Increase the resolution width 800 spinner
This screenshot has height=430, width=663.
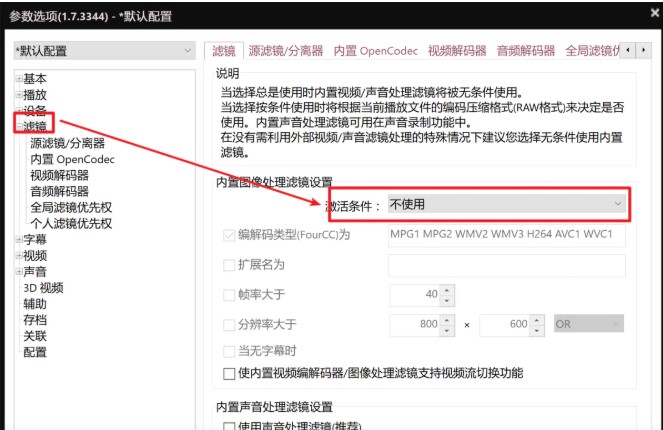click(447, 320)
